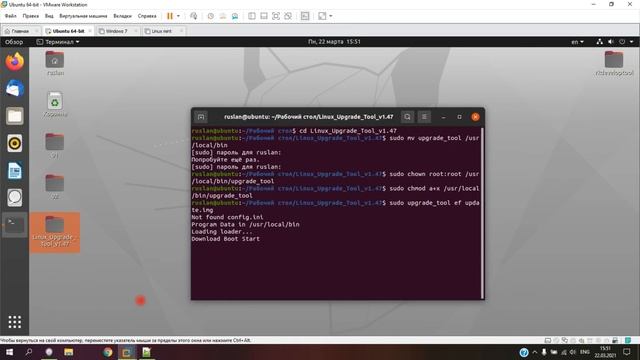Open the Files manager from the dock
The image size is (640, 360).
click(15, 116)
